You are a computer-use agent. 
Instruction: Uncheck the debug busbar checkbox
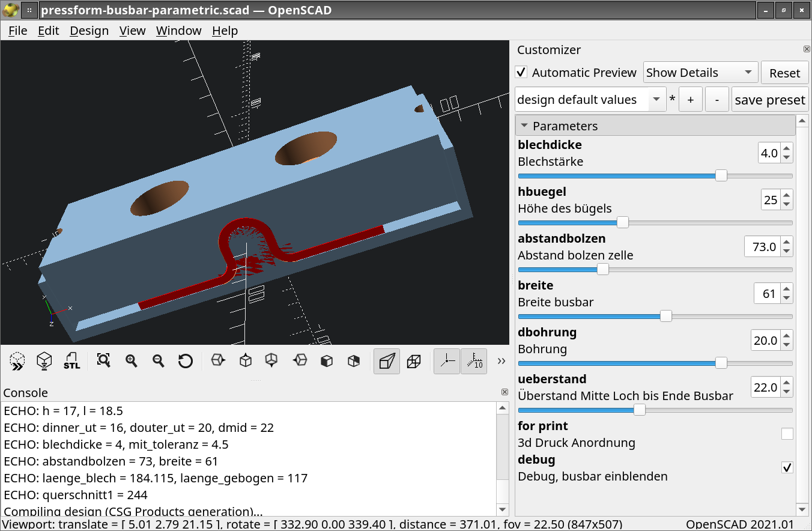tap(787, 467)
